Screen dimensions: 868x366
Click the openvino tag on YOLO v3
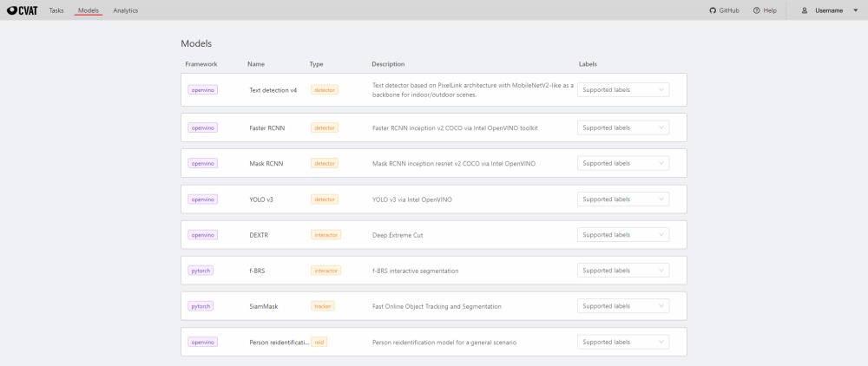tap(202, 199)
